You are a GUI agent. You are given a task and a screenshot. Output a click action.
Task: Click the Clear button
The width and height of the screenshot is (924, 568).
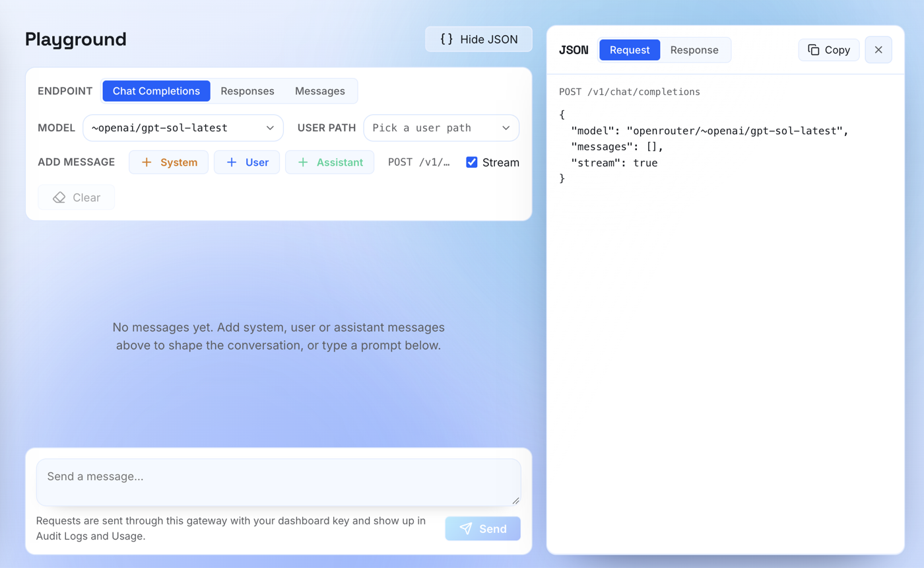coord(76,197)
